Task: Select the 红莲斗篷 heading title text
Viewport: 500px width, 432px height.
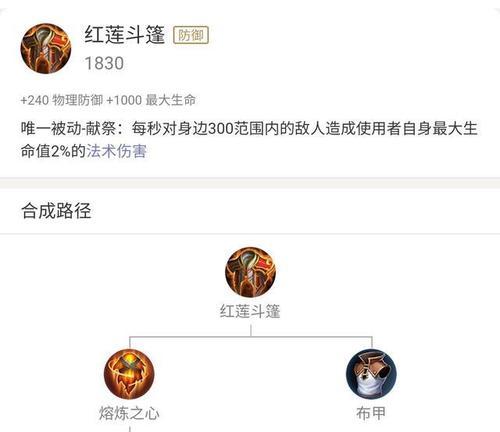Action: (x=125, y=35)
